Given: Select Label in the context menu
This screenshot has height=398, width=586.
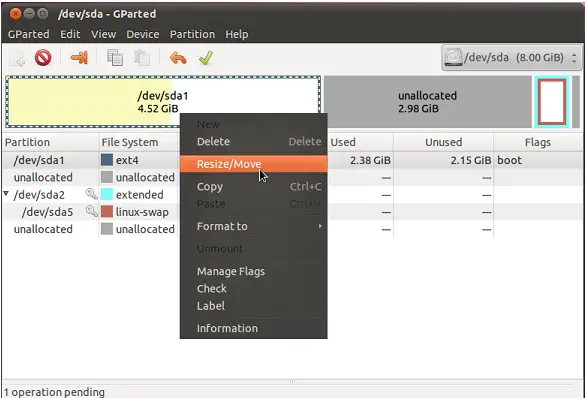Looking at the screenshot, I should click(x=253, y=306).
